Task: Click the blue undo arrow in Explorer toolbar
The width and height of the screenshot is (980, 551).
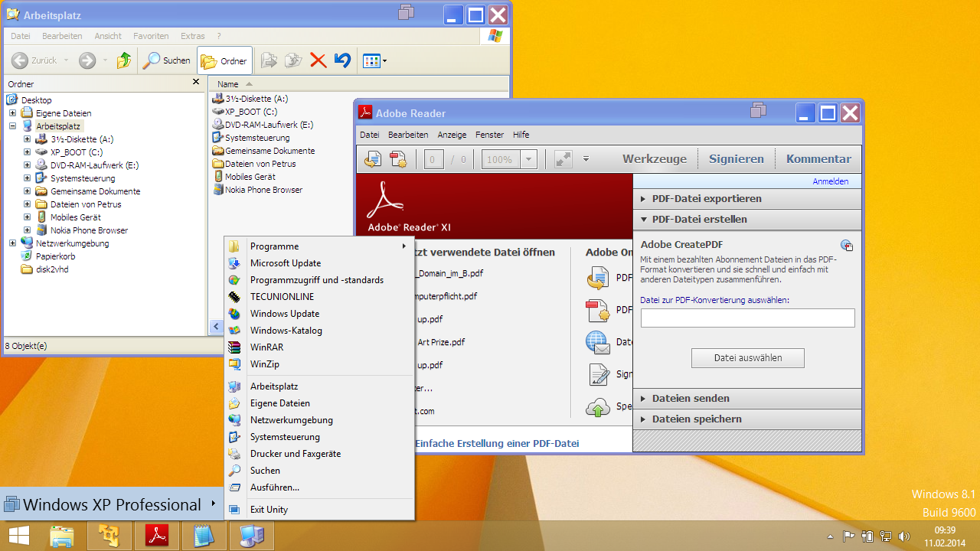Action: point(341,60)
